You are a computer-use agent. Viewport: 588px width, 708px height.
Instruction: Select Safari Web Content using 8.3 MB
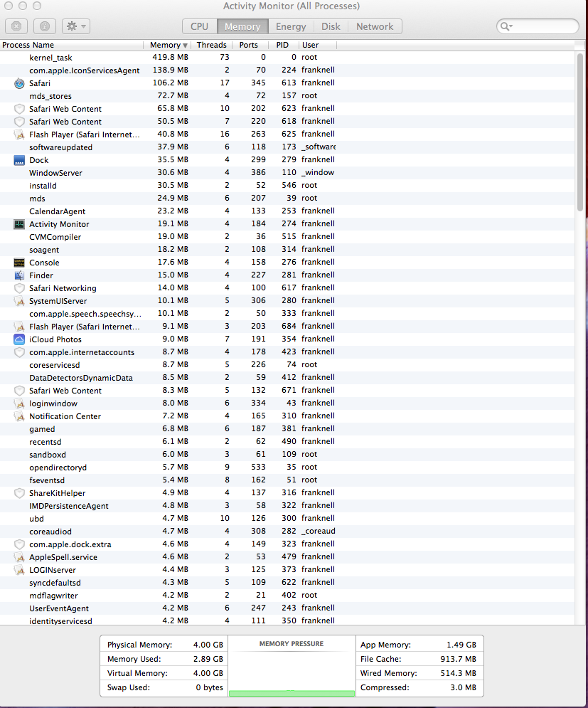coord(287,391)
